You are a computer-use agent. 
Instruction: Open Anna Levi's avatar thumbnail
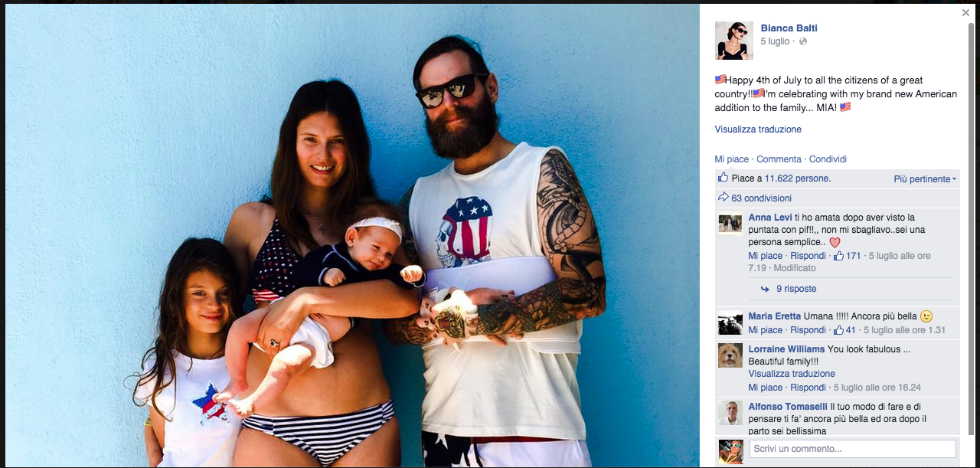click(730, 224)
